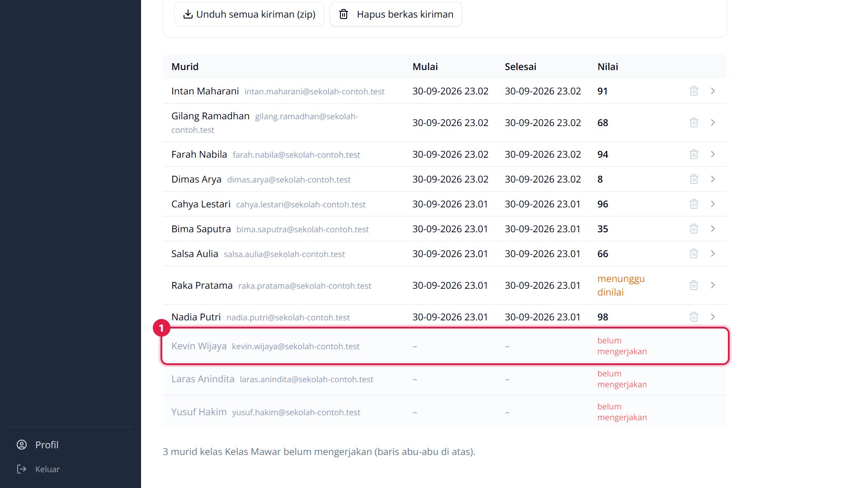Click Kevin Wijaya's name
This screenshot has height=488, width=868.
(199, 346)
